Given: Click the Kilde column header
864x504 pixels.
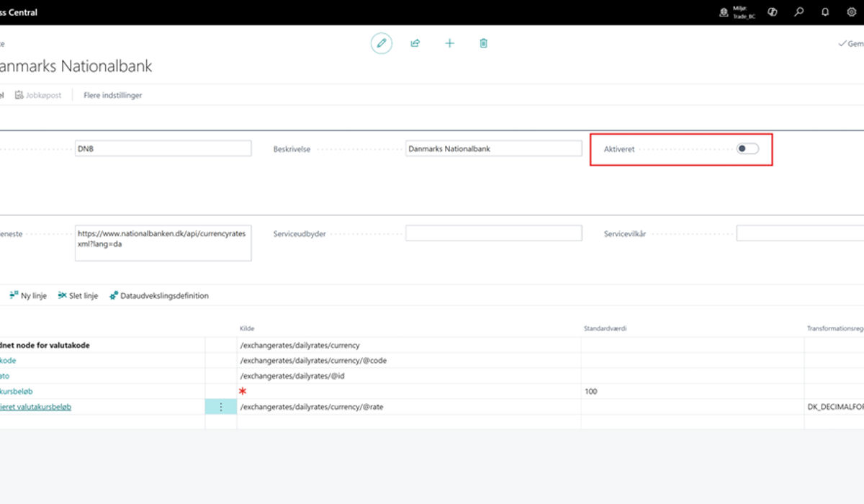Looking at the screenshot, I should (247, 328).
